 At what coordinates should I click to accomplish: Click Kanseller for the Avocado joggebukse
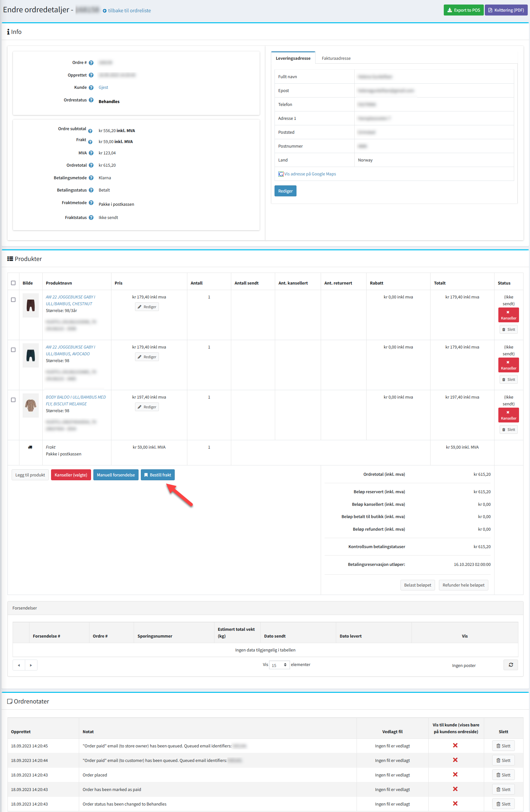tap(508, 365)
